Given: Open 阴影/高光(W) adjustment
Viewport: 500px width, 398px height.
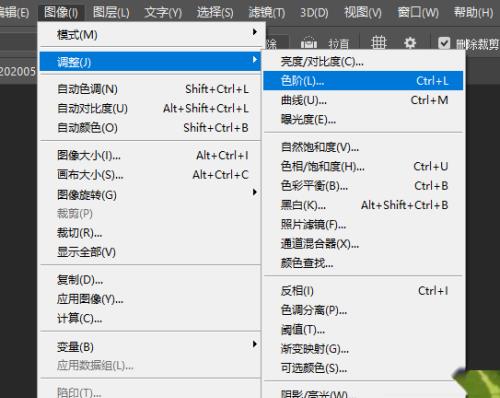Looking at the screenshot, I should [x=363, y=392].
